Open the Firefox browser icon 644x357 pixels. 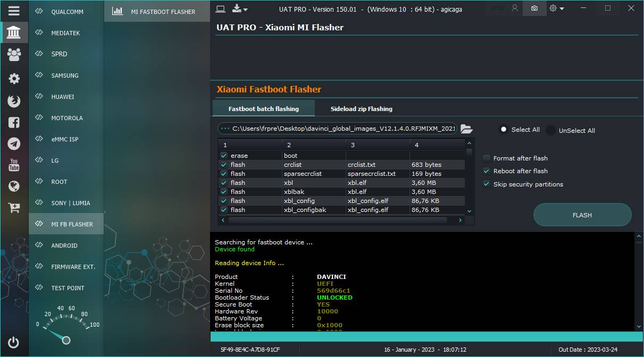14,101
